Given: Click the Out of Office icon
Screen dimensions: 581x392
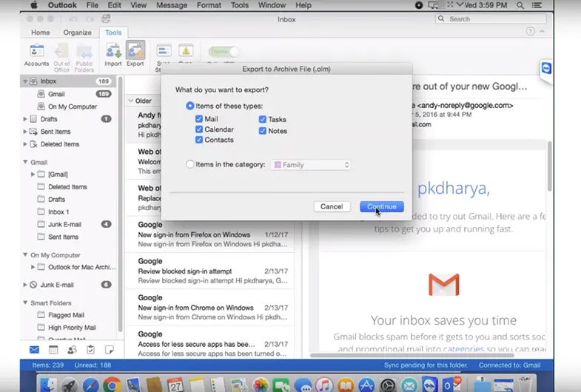Looking at the screenshot, I should tap(61, 58).
